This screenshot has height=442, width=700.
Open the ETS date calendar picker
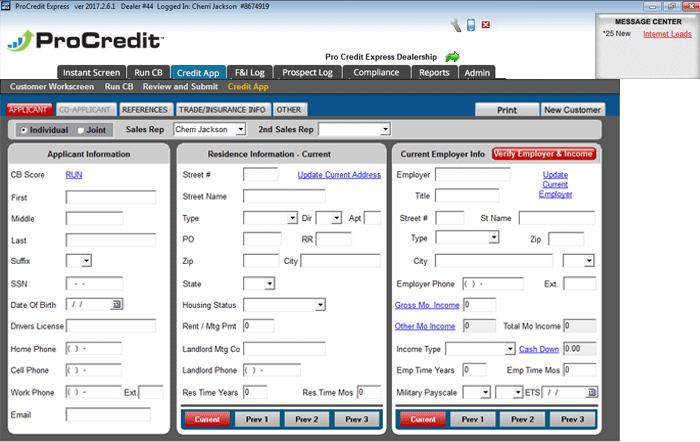pos(592,392)
